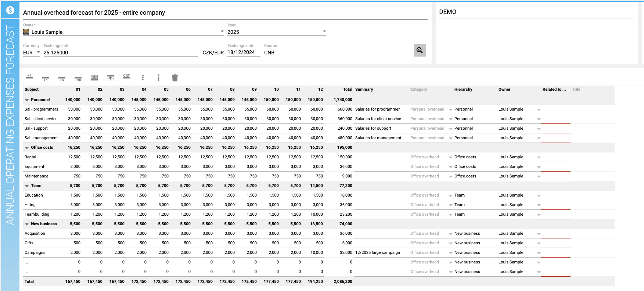
Task: Select the Acquisition subject cell
Action: (x=35, y=233)
